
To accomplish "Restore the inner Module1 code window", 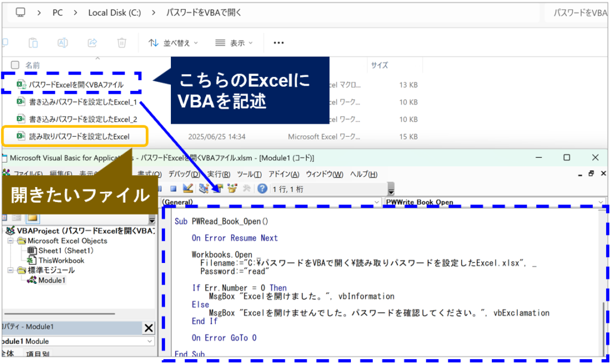I will [x=591, y=173].
